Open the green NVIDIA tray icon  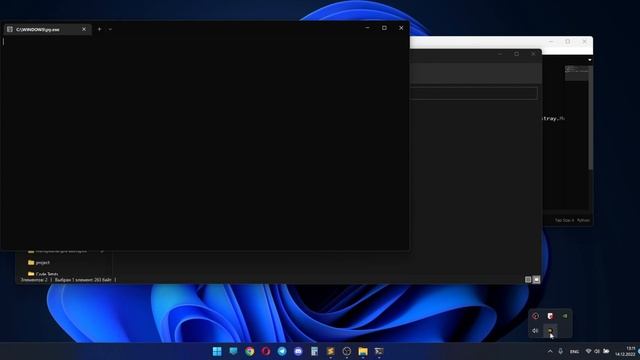565,316
